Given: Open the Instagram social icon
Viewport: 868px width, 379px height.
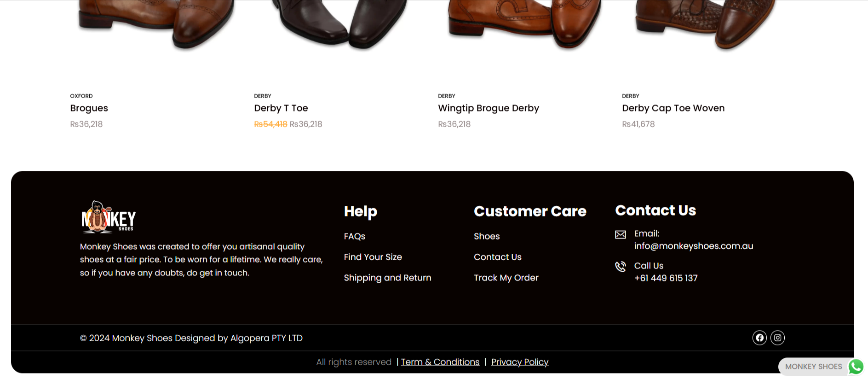Looking at the screenshot, I should click(777, 338).
